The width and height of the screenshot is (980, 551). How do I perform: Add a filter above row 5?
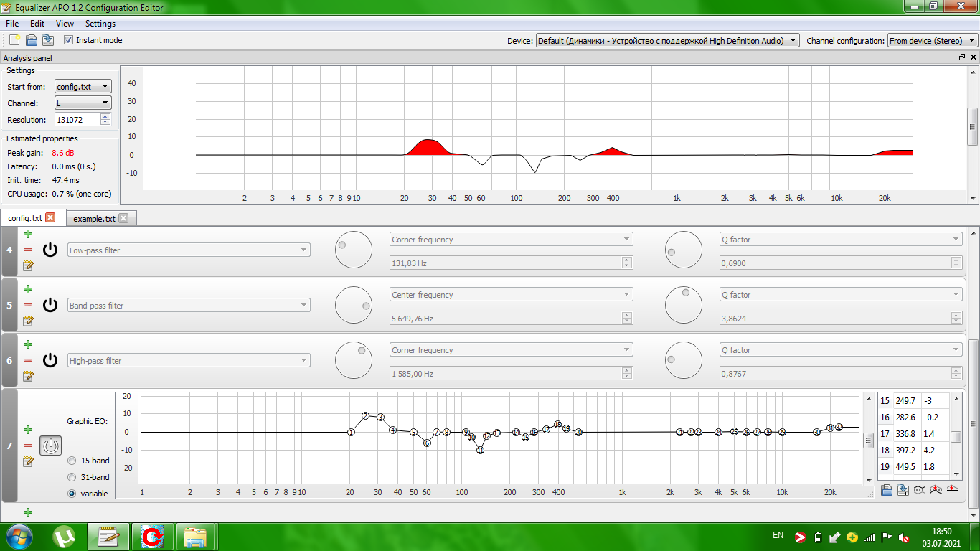pos(28,289)
